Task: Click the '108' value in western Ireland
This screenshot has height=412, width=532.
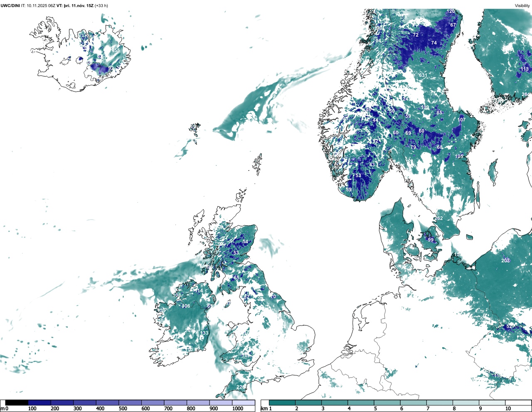Action: click(177, 295)
